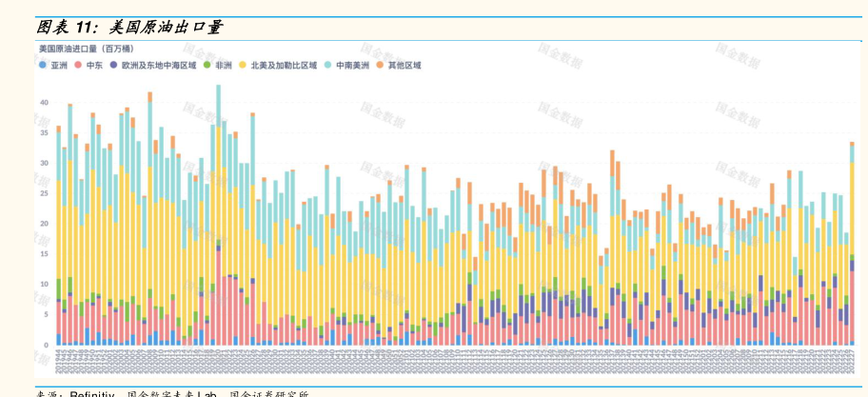This screenshot has width=868, height=397.
Task: Click the teal 中南美洲 legend dot
Action: tap(327, 66)
